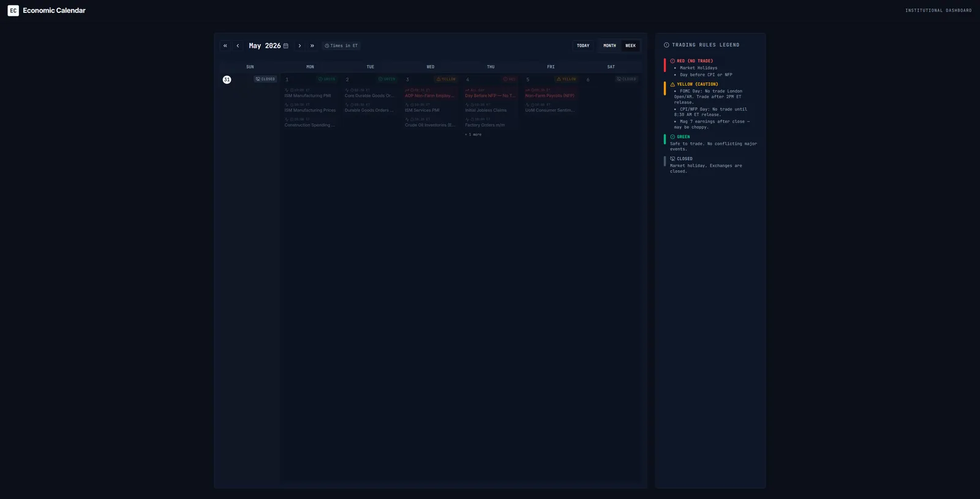Click the closed-market icon in legend
The height and width of the screenshot is (499, 980).
point(673,159)
